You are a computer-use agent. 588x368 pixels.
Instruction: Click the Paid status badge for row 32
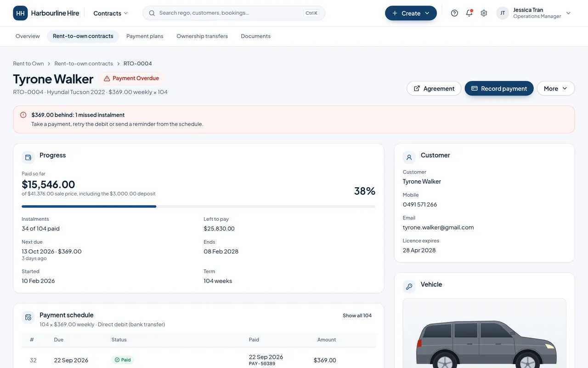coord(123,360)
